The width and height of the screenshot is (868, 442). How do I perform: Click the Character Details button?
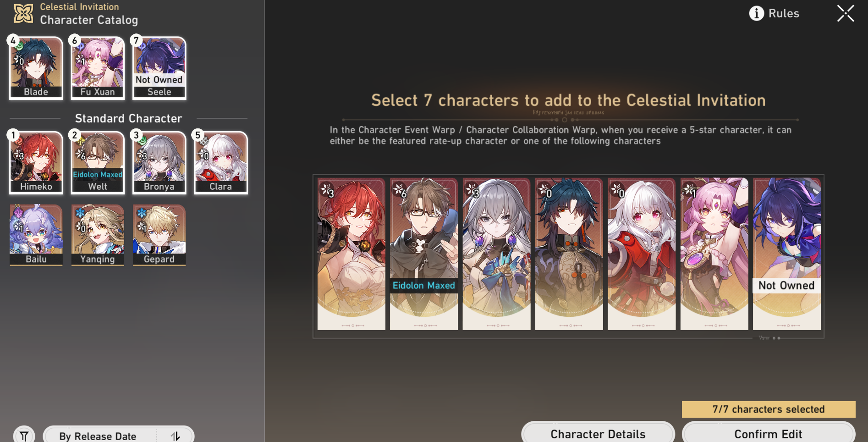598,433
